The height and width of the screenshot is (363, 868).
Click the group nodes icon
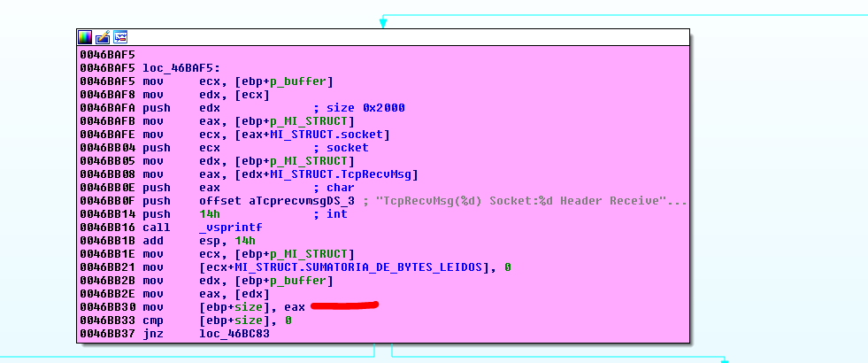click(x=119, y=37)
